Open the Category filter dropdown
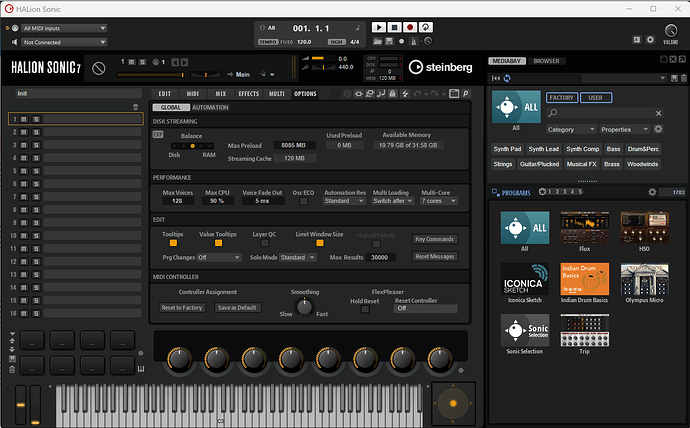The height and width of the screenshot is (428, 690). coord(571,129)
